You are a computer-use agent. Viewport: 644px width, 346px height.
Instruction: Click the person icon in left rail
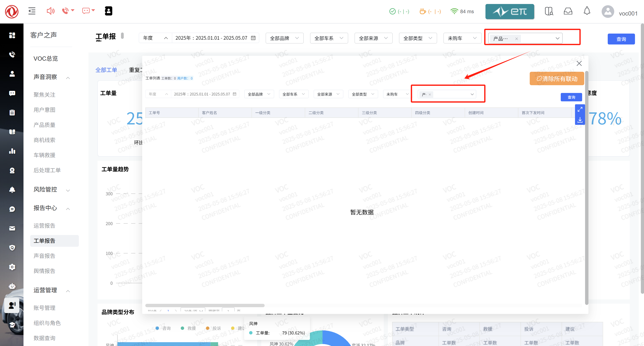click(12, 74)
